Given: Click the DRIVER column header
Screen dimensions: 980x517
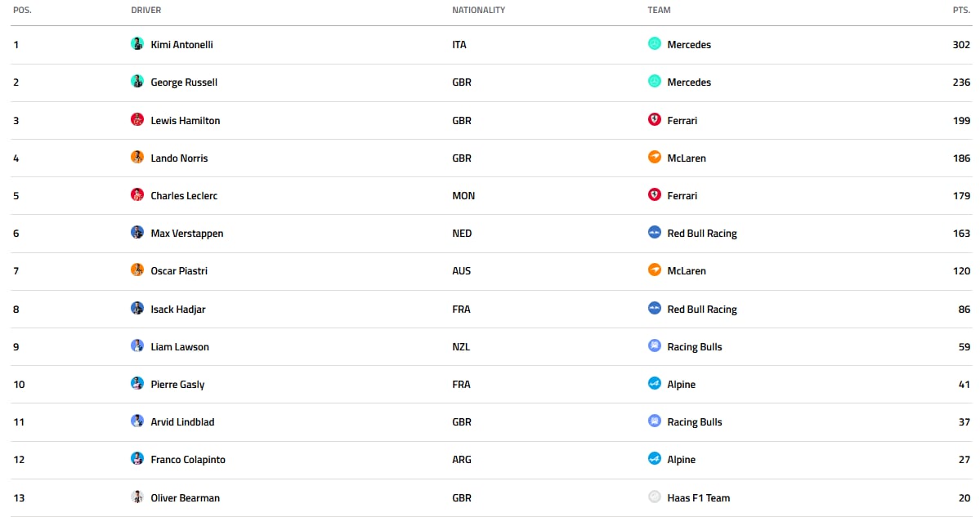Looking at the screenshot, I should (x=146, y=10).
